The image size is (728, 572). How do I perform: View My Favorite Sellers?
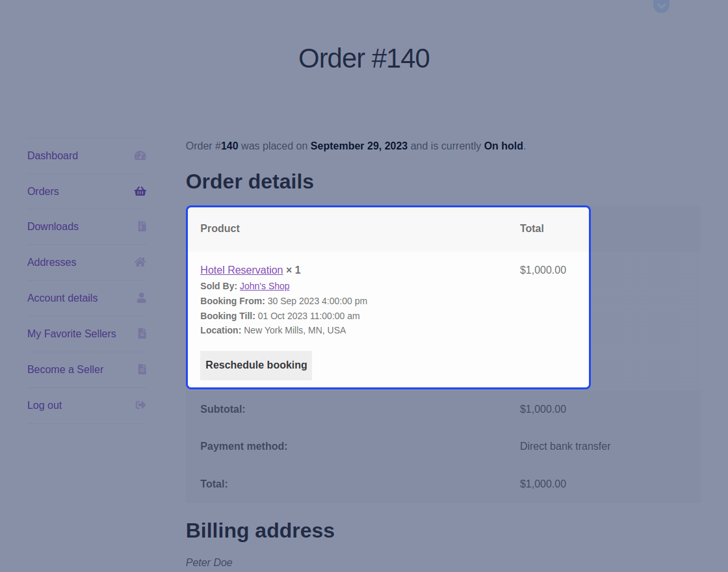(x=71, y=333)
